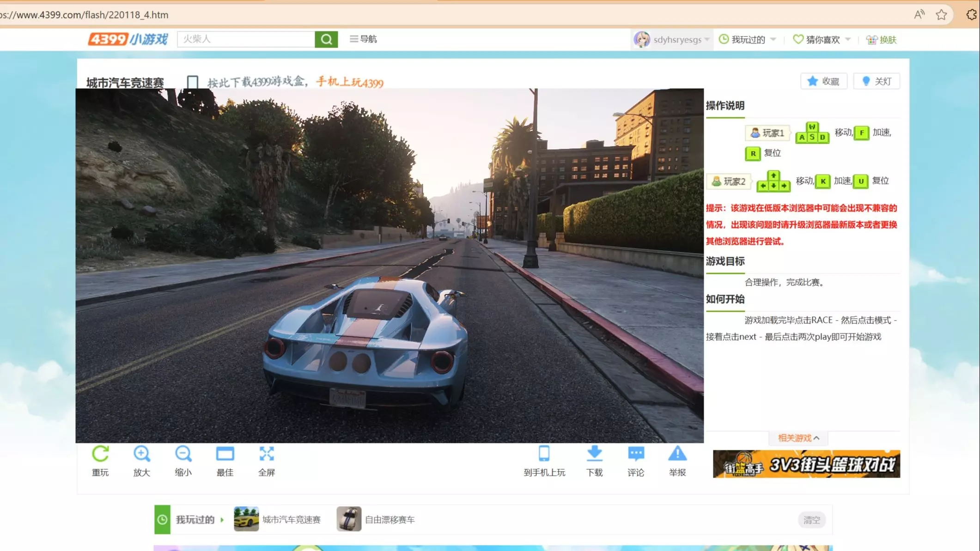Screen dimensions: 980x551
Task: Collapse the 相关游戏 expander
Action: 798,438
